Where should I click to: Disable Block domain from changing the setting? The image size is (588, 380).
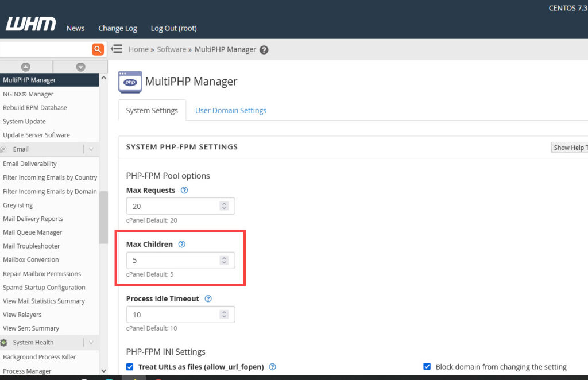pyautogui.click(x=427, y=366)
